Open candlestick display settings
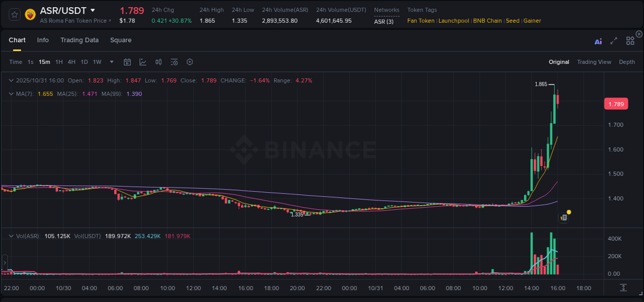Viewport: 644px width, 302px height. tap(158, 61)
